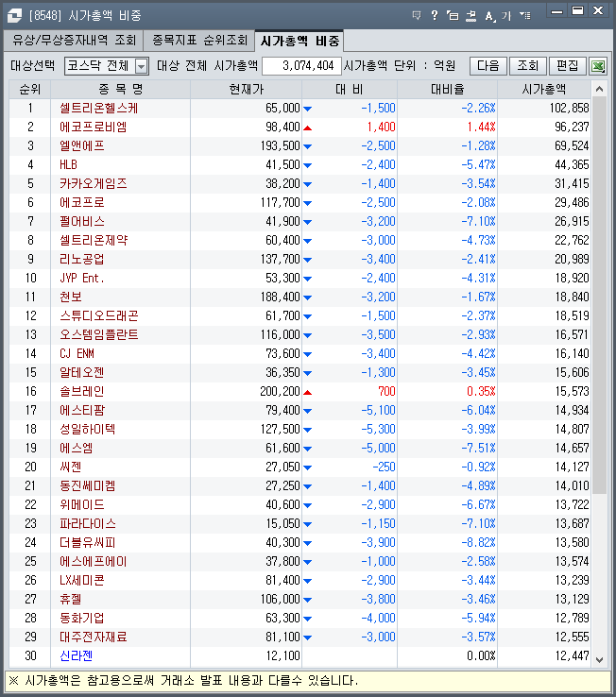Select stock 오스템임플란트
The width and height of the screenshot is (616, 697).
coord(99,334)
